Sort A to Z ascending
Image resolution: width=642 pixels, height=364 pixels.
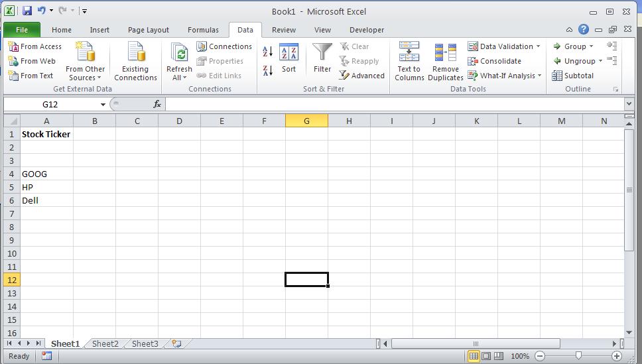click(267, 52)
